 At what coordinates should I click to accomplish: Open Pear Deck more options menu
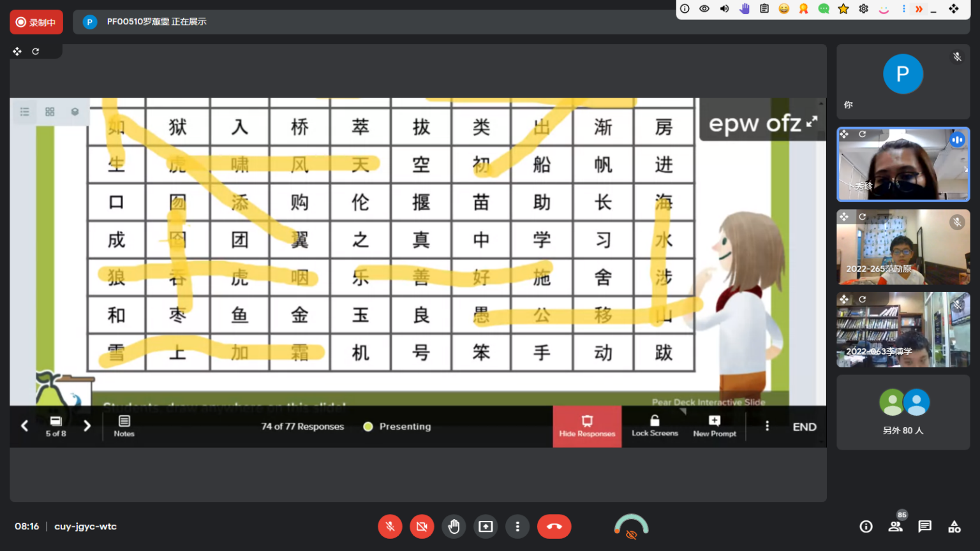tap(767, 426)
